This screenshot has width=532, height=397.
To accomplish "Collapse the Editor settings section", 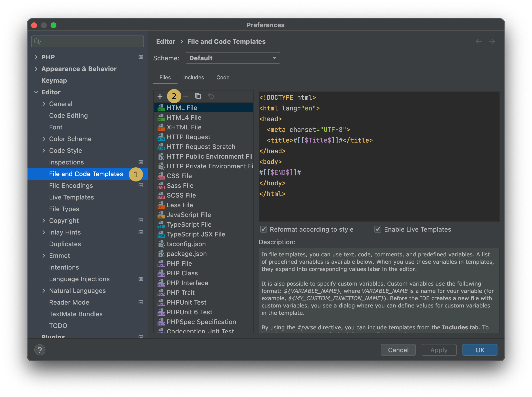I will (x=36, y=92).
